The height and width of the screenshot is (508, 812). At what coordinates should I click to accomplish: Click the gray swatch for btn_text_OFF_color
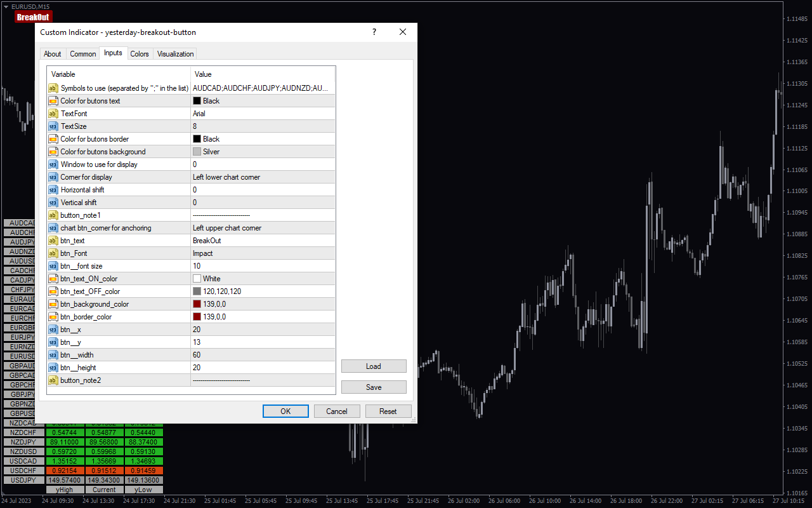(x=197, y=291)
